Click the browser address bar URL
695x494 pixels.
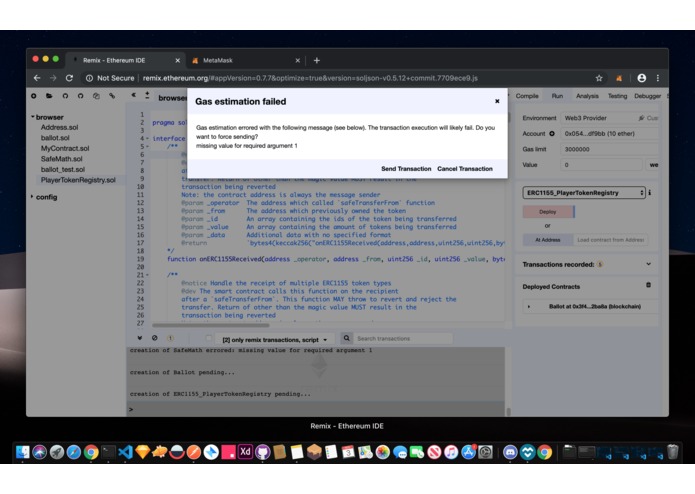point(310,78)
